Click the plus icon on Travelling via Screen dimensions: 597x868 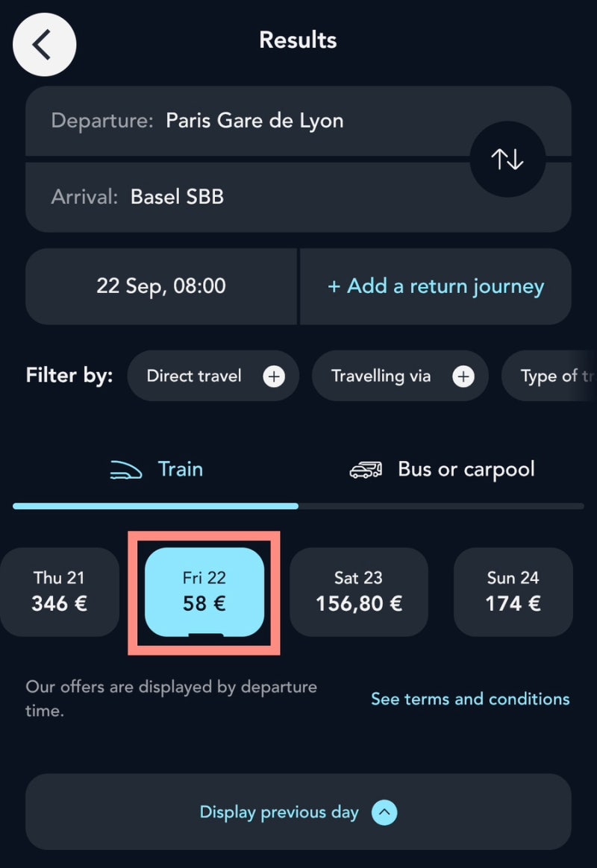tap(463, 377)
